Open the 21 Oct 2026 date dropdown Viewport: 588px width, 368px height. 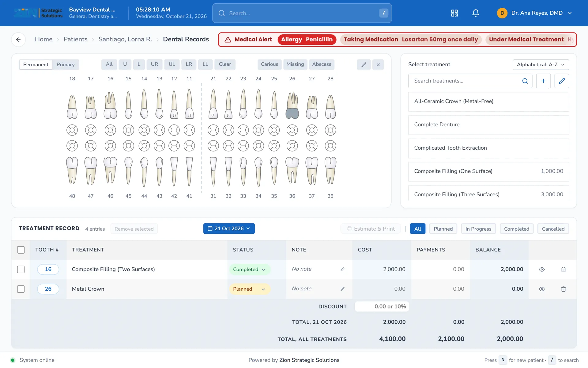(229, 228)
